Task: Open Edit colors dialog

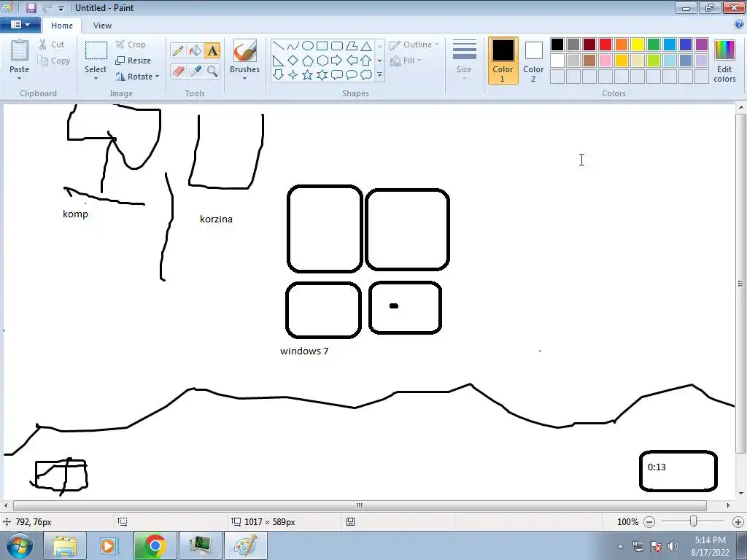Action: [x=724, y=61]
